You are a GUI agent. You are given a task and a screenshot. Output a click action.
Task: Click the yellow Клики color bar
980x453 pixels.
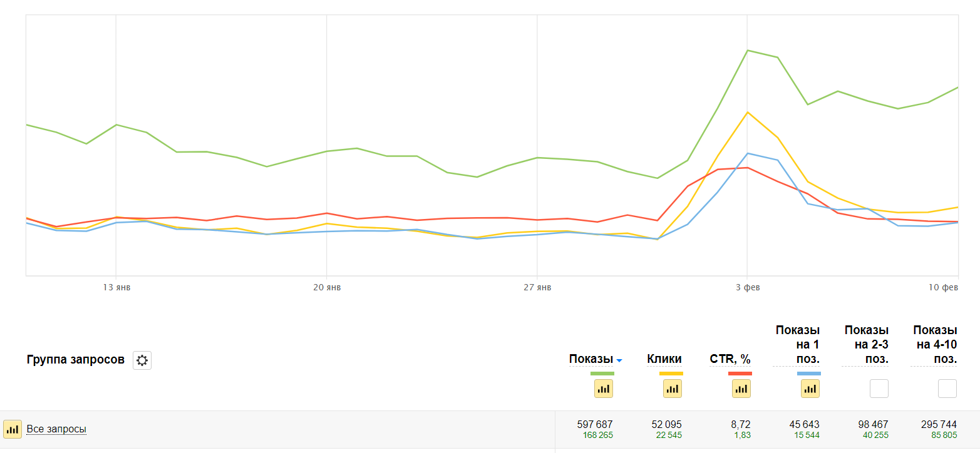click(671, 374)
